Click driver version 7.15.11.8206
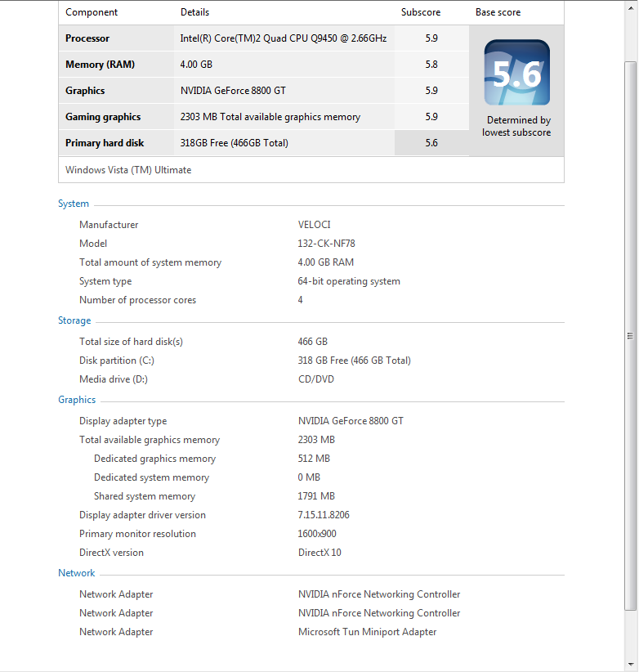The height and width of the screenshot is (672, 639). point(324,516)
